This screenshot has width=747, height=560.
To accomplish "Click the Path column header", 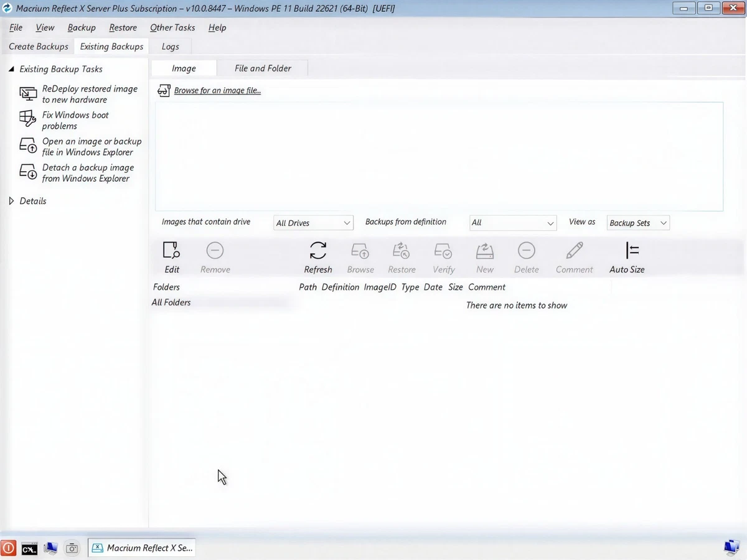I will (x=308, y=287).
